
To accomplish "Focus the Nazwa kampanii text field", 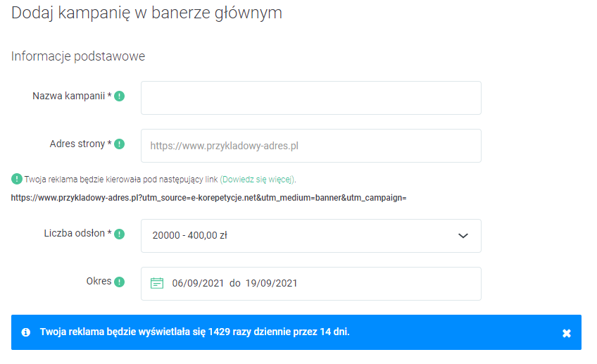I will (310, 98).
